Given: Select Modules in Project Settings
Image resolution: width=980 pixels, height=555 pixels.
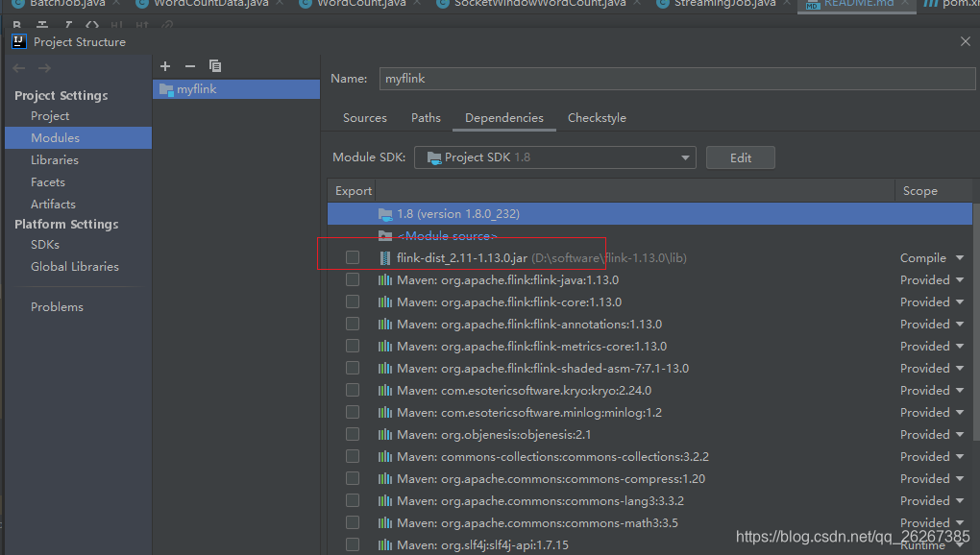Looking at the screenshot, I should pyautogui.click(x=78, y=138).
